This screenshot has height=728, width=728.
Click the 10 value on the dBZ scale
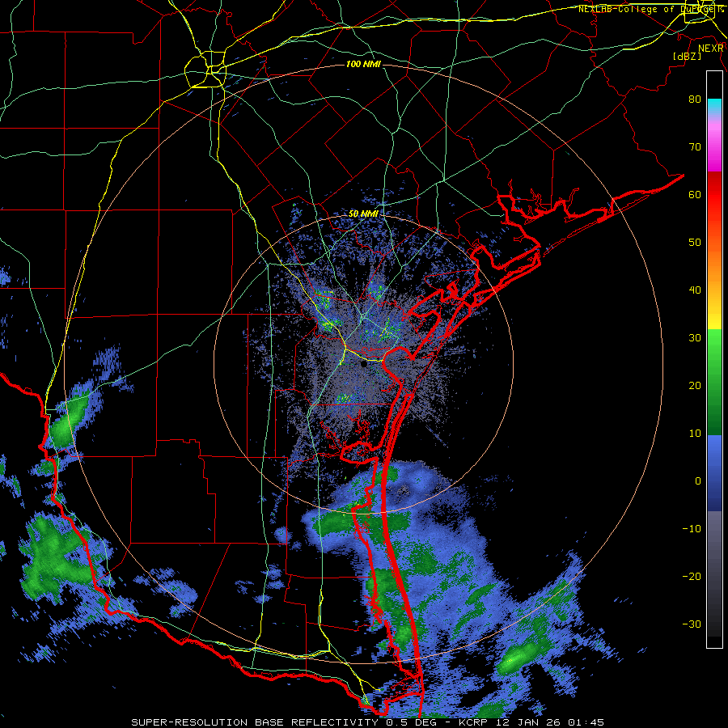(x=695, y=434)
